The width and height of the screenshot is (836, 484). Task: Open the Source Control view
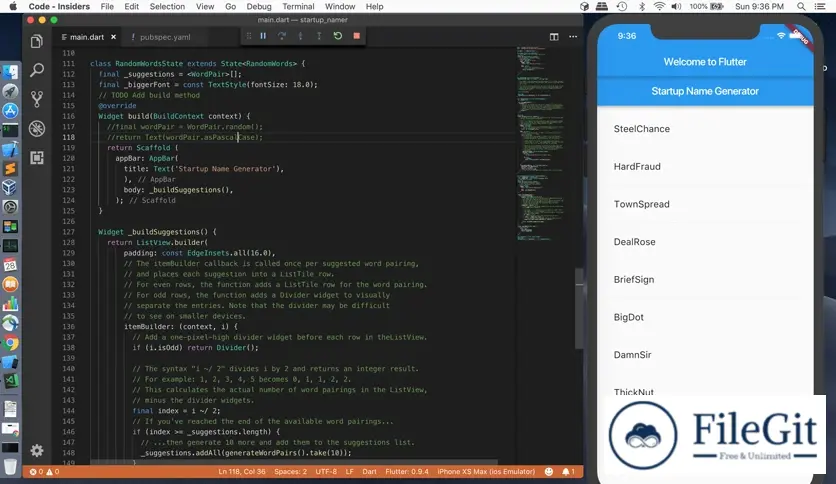tap(37, 99)
